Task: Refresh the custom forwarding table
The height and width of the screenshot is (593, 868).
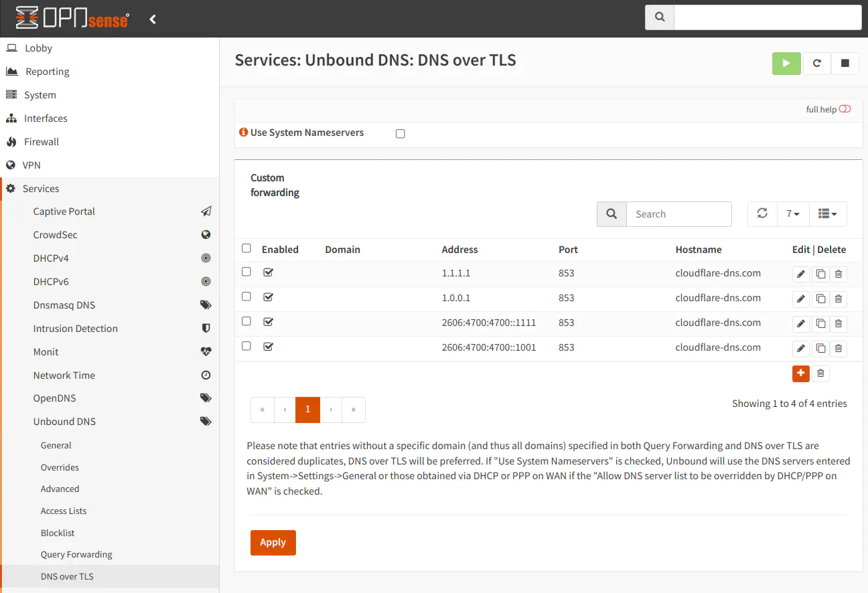Action: pyautogui.click(x=762, y=214)
